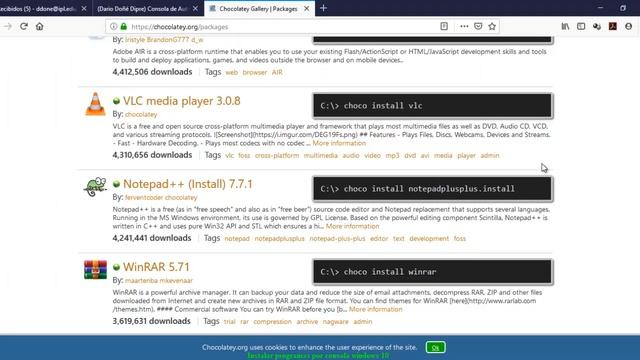This screenshot has width=640, height=360.
Task: Open chocolatey author link under VLC
Action: click(x=141, y=115)
